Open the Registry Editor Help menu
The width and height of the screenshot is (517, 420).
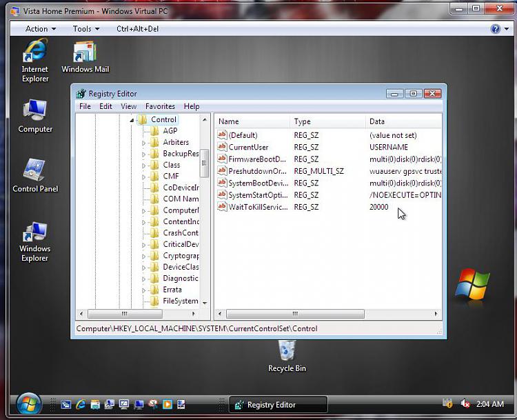(192, 106)
